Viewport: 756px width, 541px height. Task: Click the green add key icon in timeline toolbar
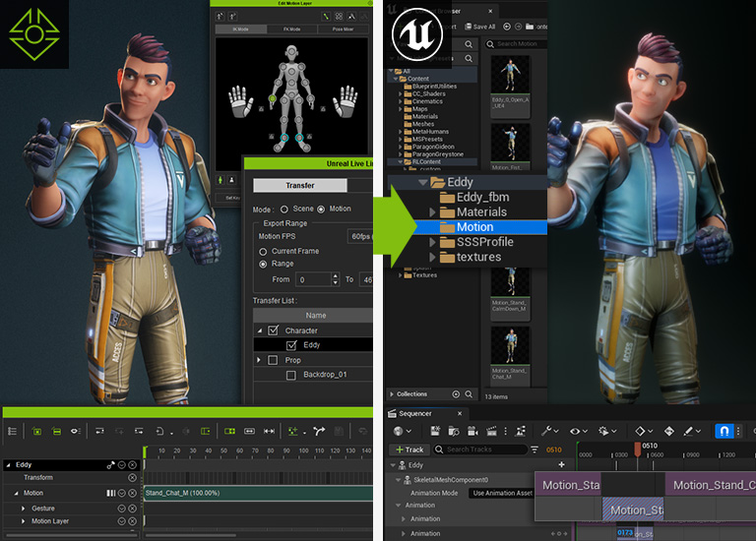tap(293, 431)
